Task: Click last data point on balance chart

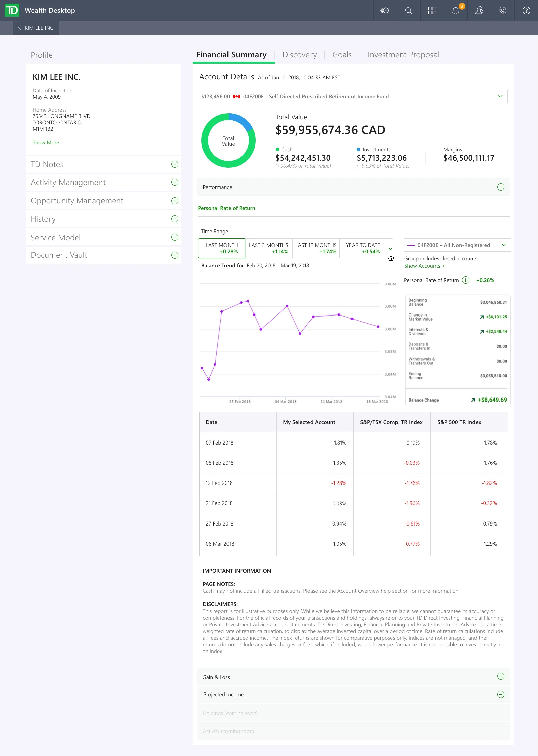Action: [378, 327]
